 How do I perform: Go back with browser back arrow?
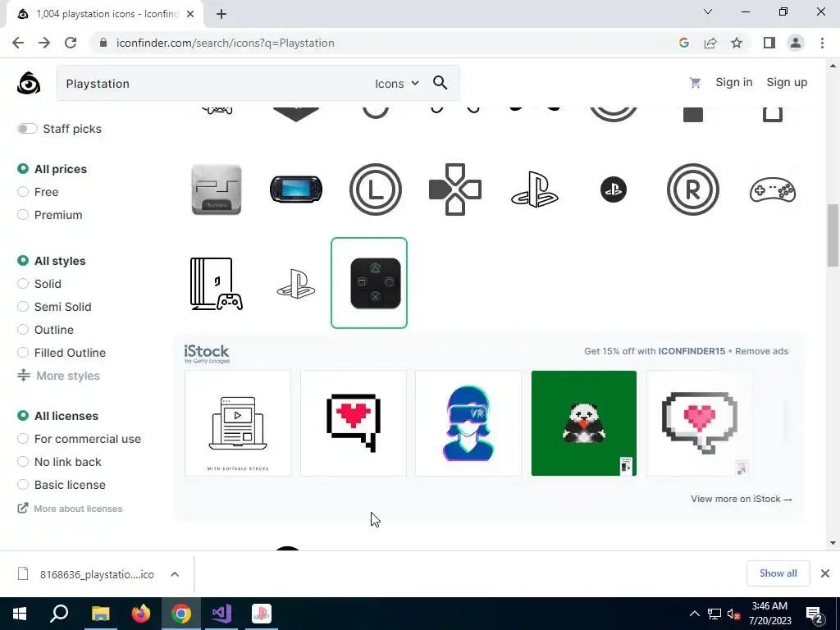click(x=18, y=43)
